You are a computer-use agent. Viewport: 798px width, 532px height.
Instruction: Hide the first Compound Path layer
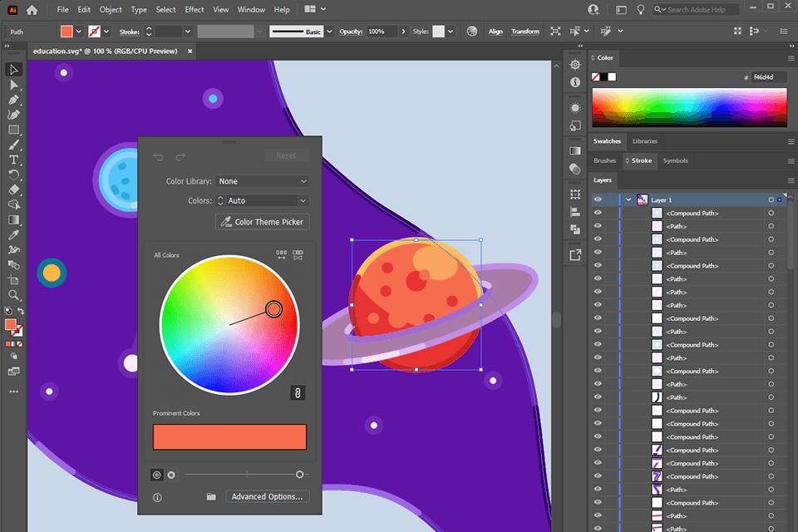pyautogui.click(x=598, y=213)
